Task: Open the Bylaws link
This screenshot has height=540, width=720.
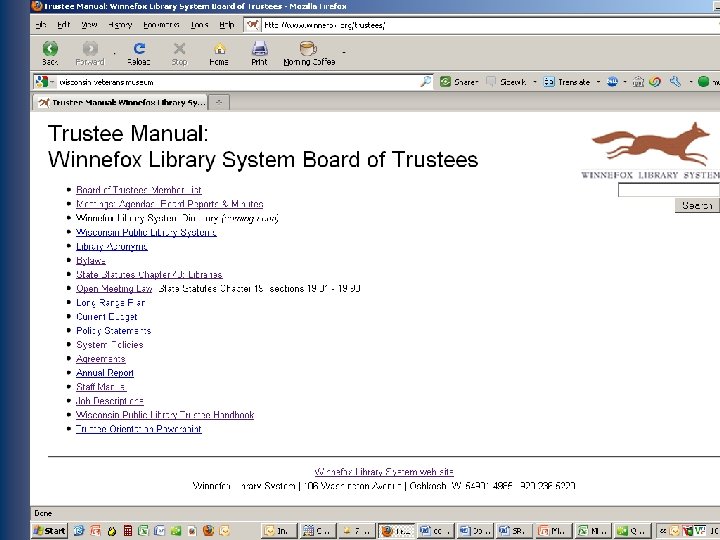Action: (91, 260)
